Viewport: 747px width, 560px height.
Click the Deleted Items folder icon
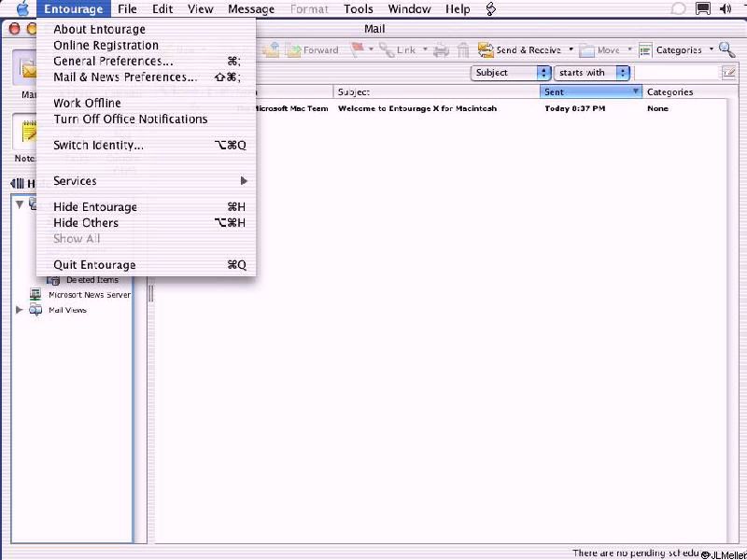pyautogui.click(x=53, y=281)
